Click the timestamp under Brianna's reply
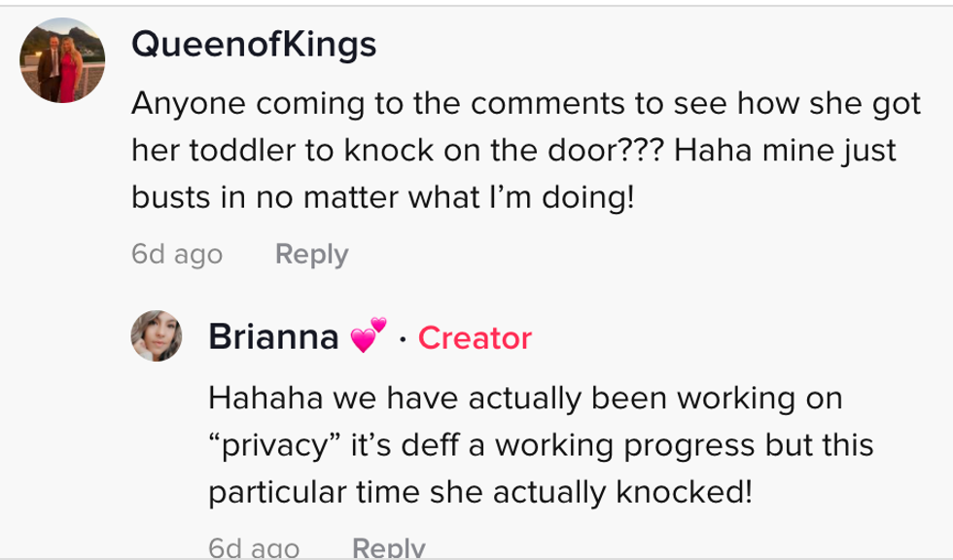The height and width of the screenshot is (560, 953). click(255, 548)
